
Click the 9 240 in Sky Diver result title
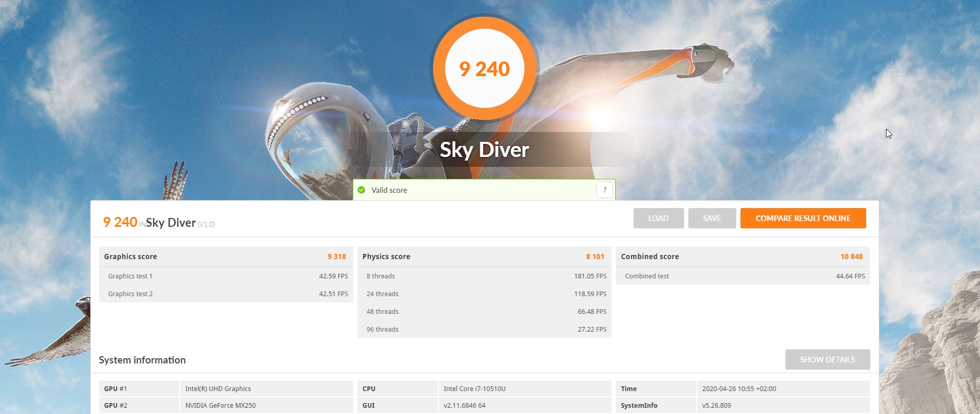[120, 222]
